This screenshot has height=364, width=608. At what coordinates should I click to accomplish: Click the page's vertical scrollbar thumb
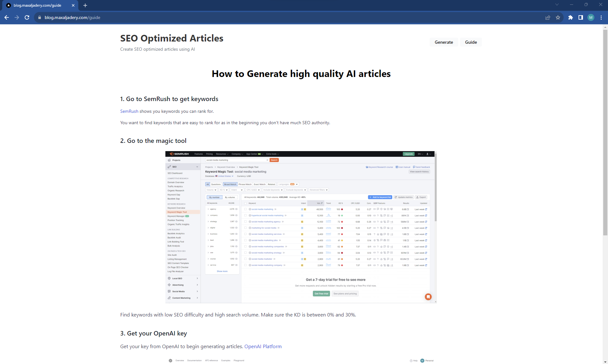(605, 133)
